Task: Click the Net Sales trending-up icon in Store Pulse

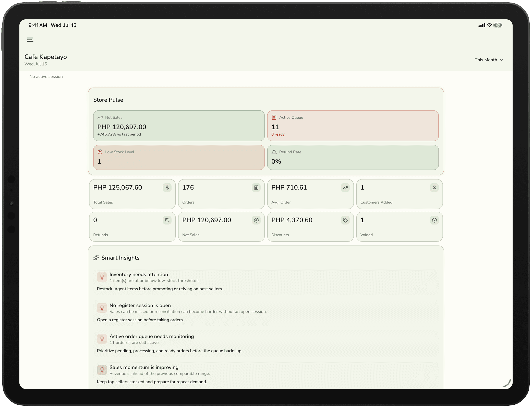Action: [x=100, y=117]
